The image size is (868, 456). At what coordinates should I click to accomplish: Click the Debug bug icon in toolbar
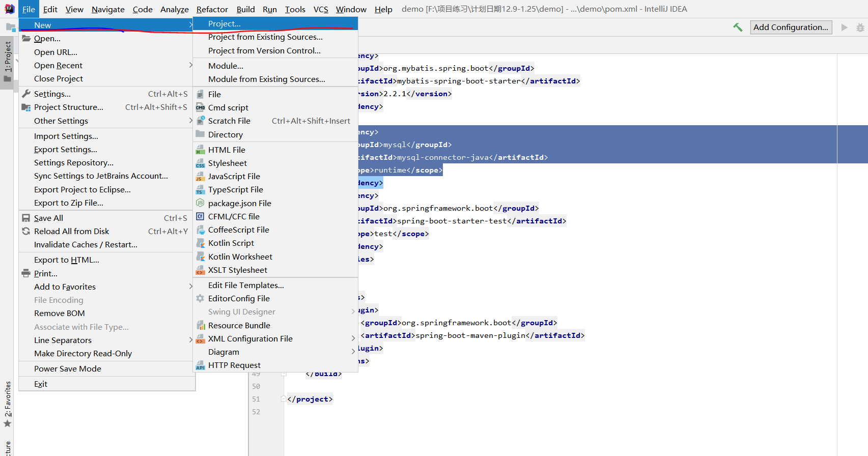click(x=860, y=27)
